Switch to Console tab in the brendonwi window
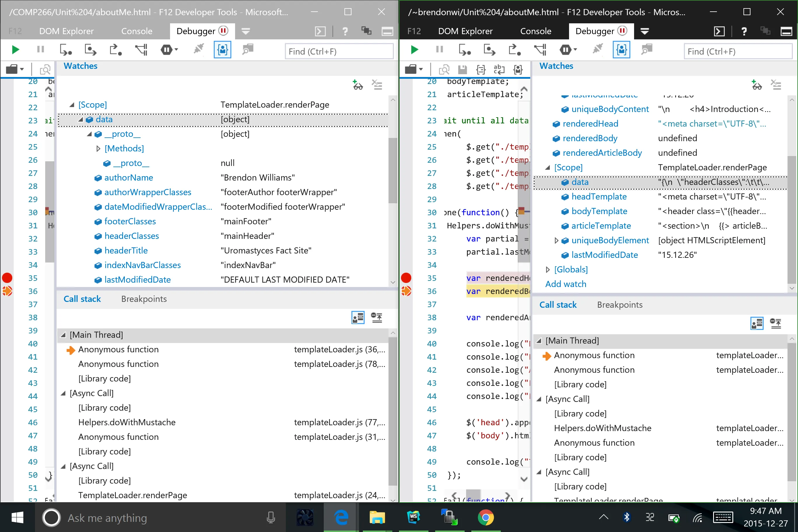The width and height of the screenshot is (798, 532). click(535, 31)
